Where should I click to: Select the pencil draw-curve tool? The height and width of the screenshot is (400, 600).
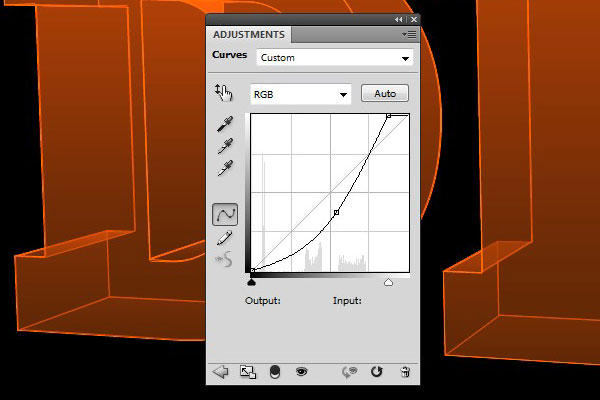pos(225,238)
